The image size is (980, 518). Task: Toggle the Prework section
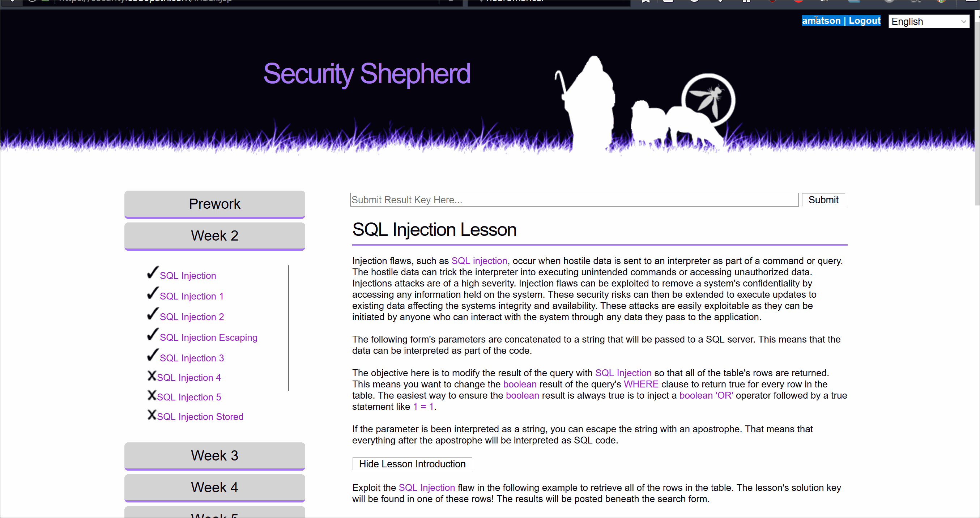click(x=214, y=203)
